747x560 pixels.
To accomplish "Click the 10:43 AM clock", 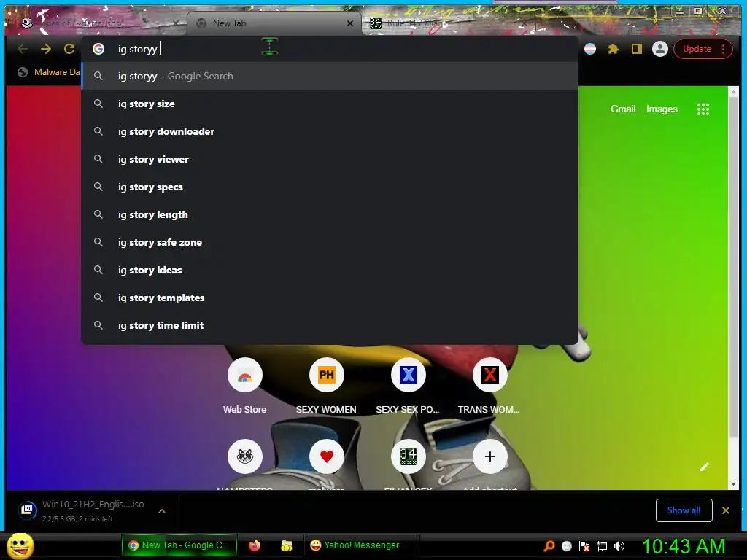I will (x=684, y=546).
